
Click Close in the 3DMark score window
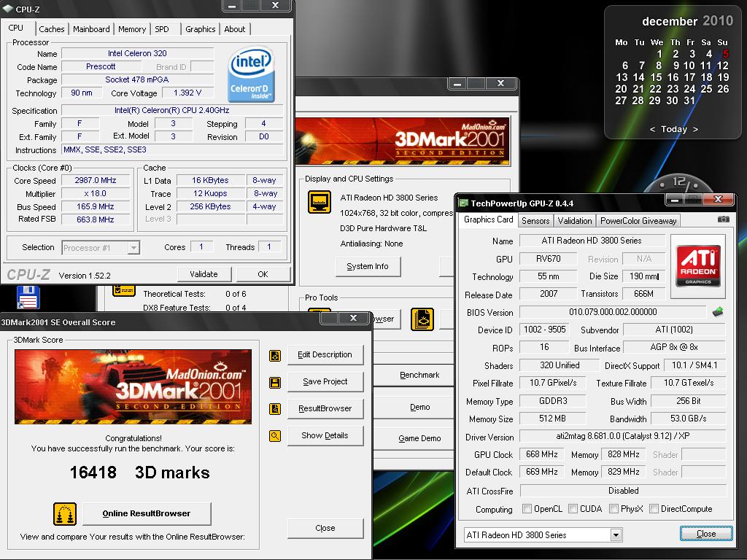point(325,528)
